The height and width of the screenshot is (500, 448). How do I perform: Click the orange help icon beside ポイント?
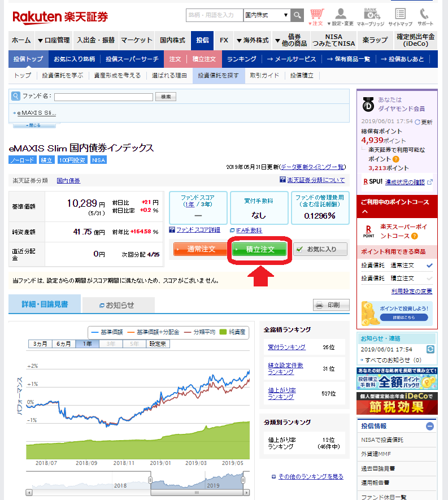tap(396, 159)
